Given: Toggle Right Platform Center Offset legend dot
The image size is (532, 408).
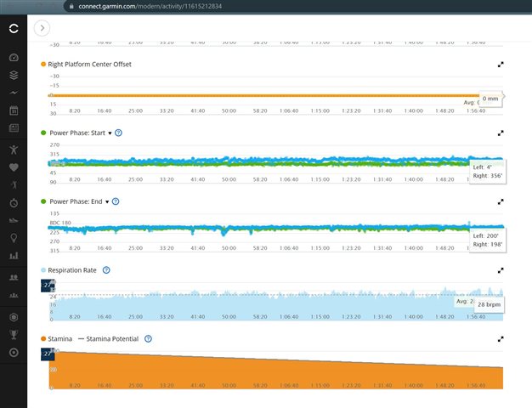Looking at the screenshot, I should [x=44, y=64].
